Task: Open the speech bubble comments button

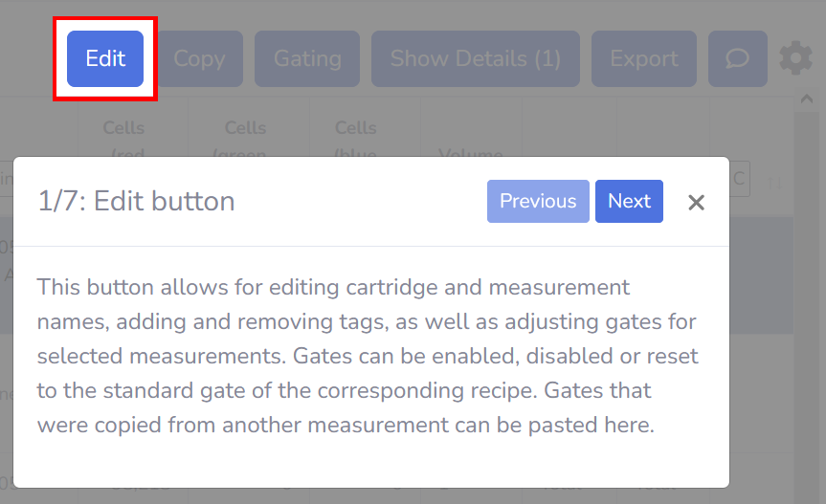Action: 738,58
